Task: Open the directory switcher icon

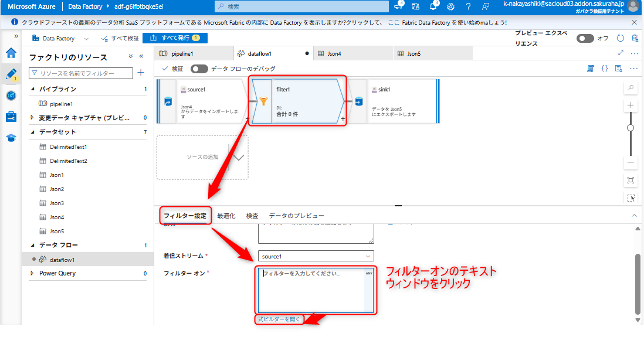Action: [416, 6]
